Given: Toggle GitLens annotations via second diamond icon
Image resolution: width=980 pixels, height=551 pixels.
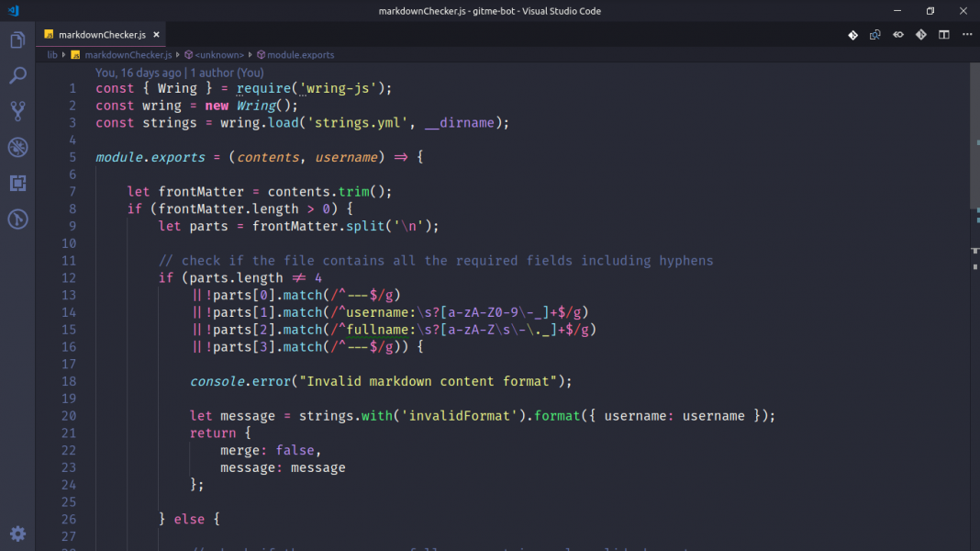Looking at the screenshot, I should [x=920, y=34].
